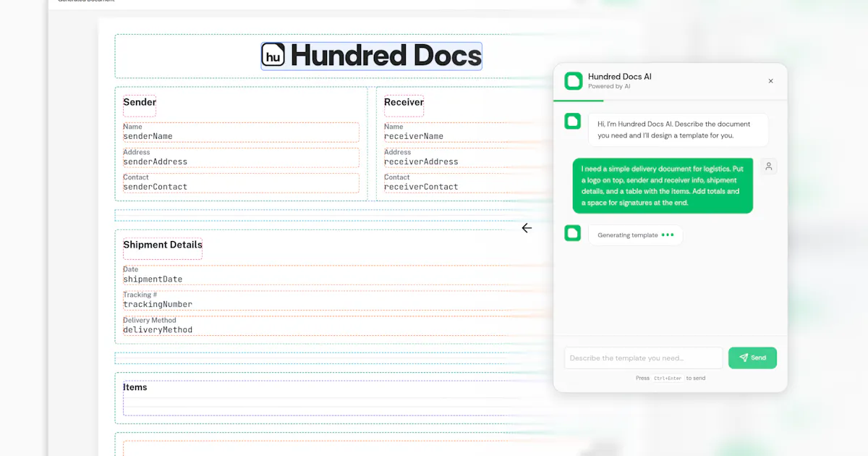Click the 'Ctrl+Enter' shortcut hint
The image size is (868, 456).
tap(668, 379)
